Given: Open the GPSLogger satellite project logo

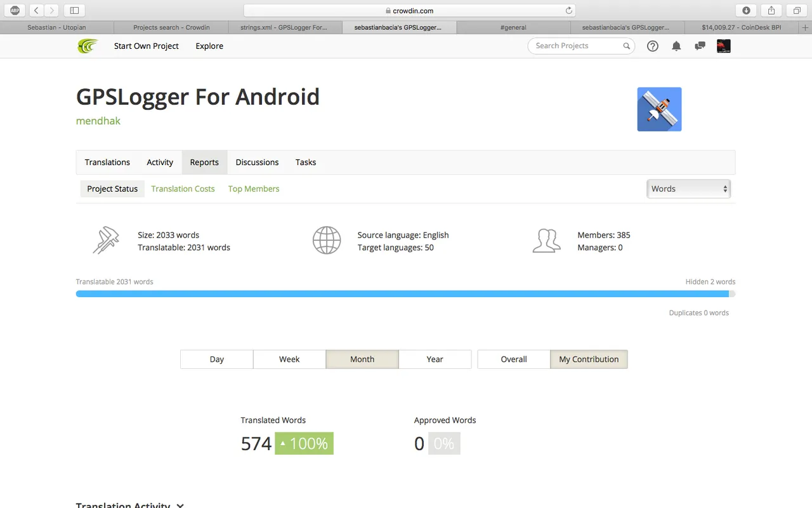Looking at the screenshot, I should [x=659, y=109].
